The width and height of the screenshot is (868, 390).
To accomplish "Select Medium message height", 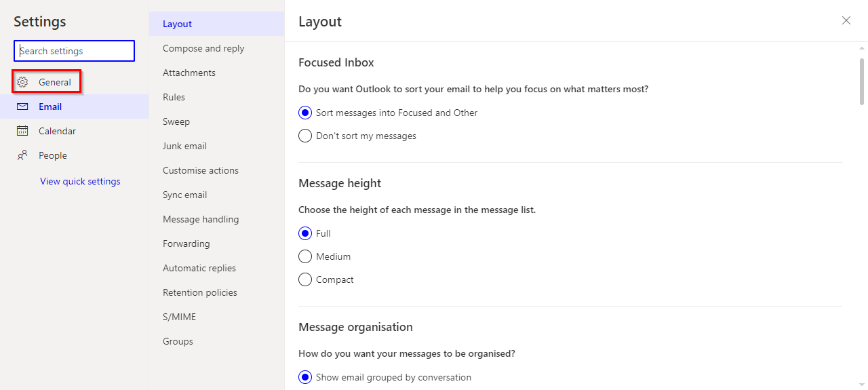I will tap(305, 256).
